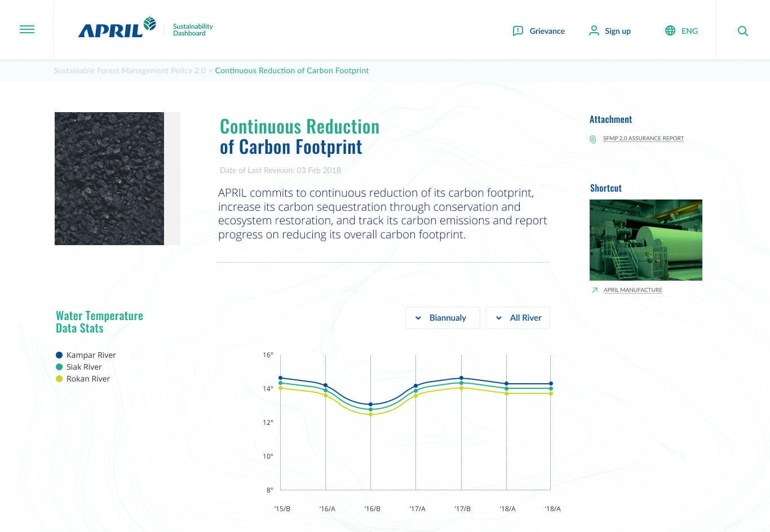Go to Sustainable Forest Management Policy breadcrumb

pyautogui.click(x=130, y=70)
